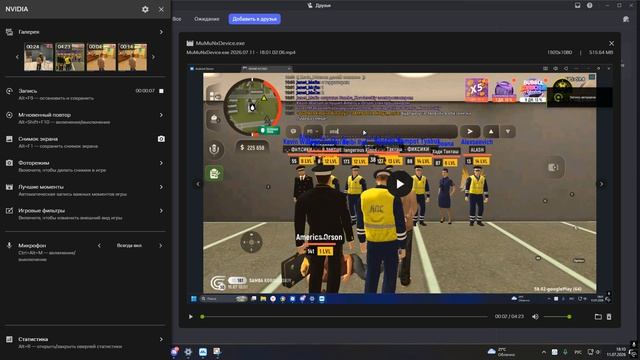This screenshot has width=640, height=360.
Task: Delete the video with trash icon
Action: pos(609,317)
